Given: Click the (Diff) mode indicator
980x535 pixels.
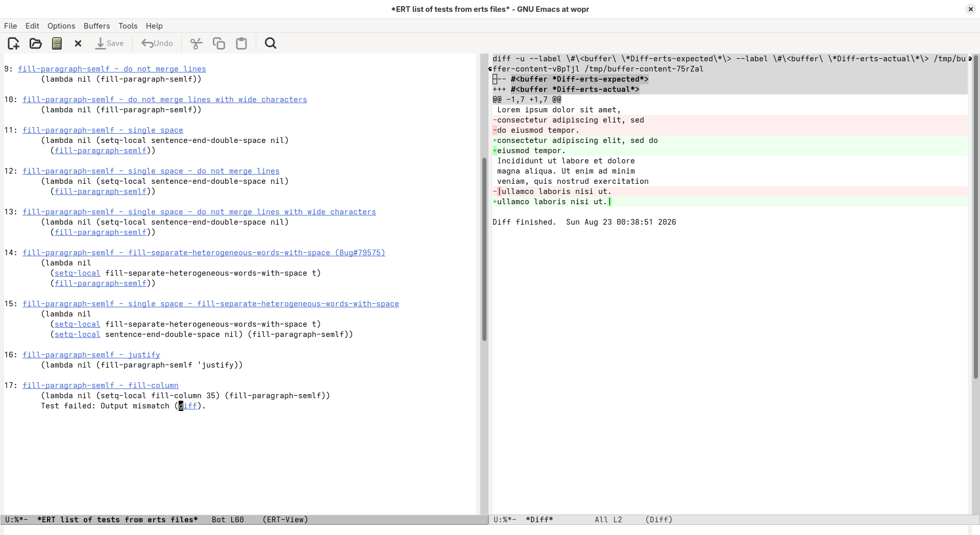Looking at the screenshot, I should (x=659, y=520).
